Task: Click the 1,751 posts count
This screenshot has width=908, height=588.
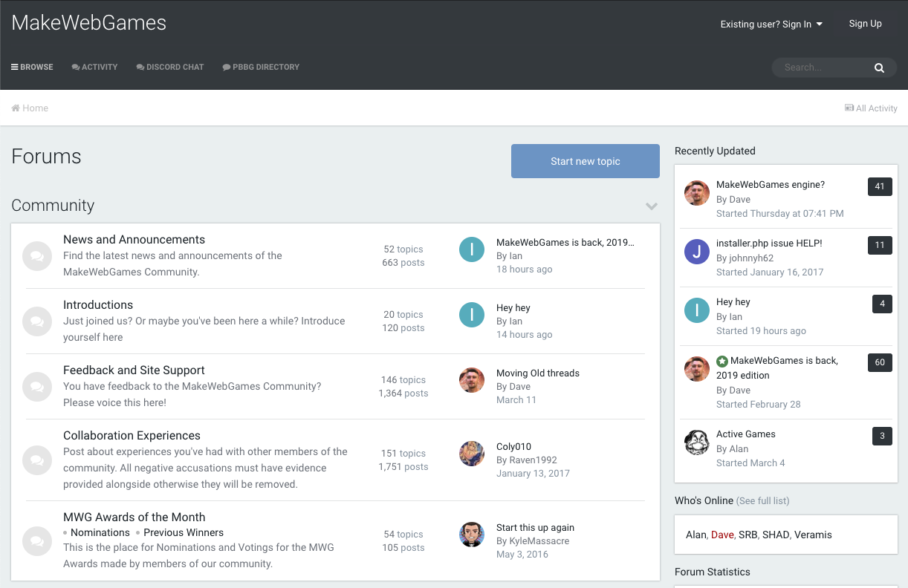Action: 403,467
